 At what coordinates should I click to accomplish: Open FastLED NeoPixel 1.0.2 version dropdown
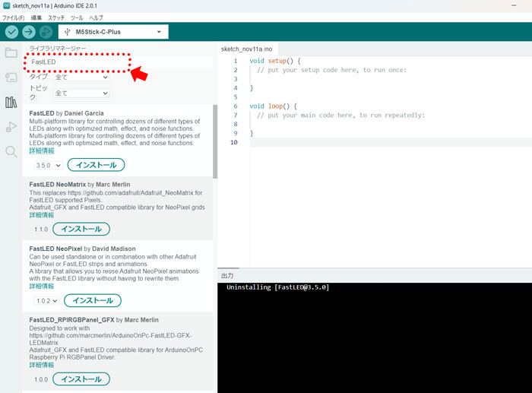click(46, 301)
